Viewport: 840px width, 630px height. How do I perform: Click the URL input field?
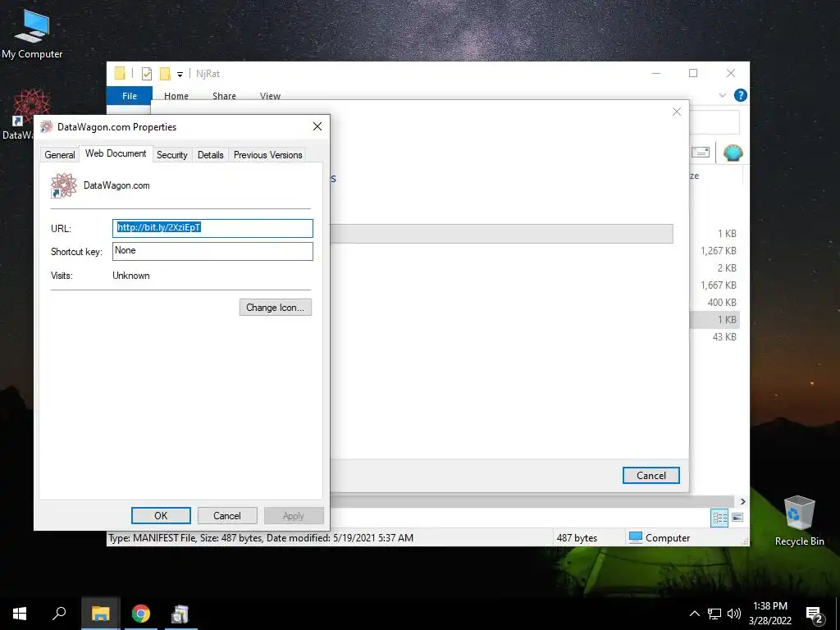(212, 228)
